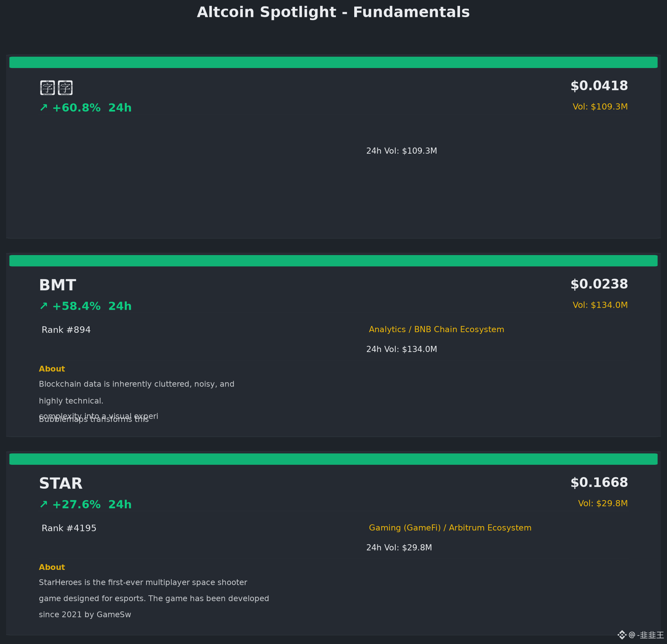Click the green up arrow beside +27.6%
Screen dimensions: 667x644
(44, 504)
